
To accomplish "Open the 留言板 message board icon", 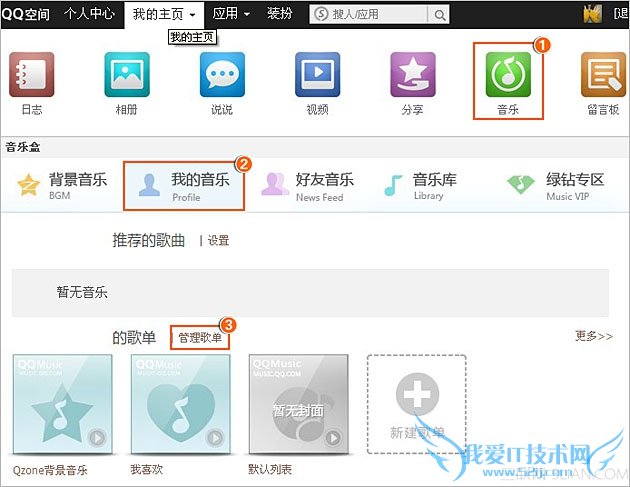I will 603,74.
